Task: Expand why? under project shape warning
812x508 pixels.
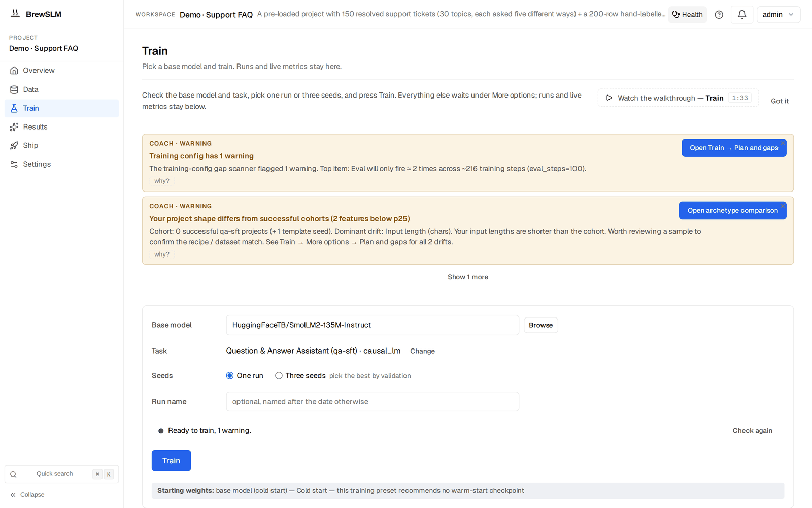Action: [x=162, y=255]
